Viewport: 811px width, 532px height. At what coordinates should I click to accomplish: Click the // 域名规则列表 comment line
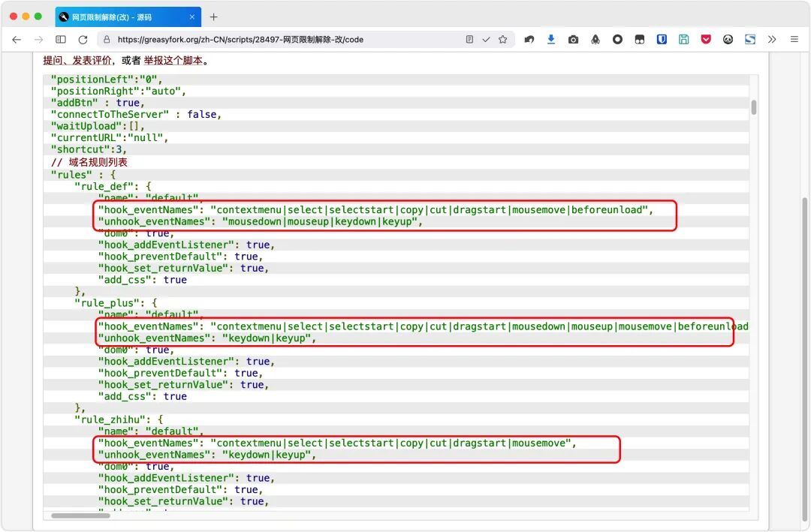tap(89, 162)
